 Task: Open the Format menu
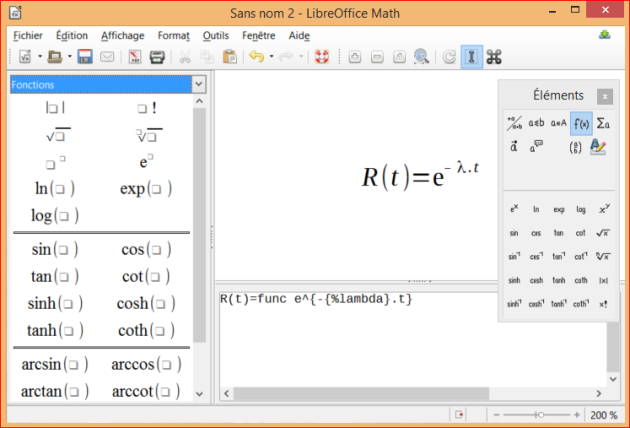pyautogui.click(x=174, y=35)
